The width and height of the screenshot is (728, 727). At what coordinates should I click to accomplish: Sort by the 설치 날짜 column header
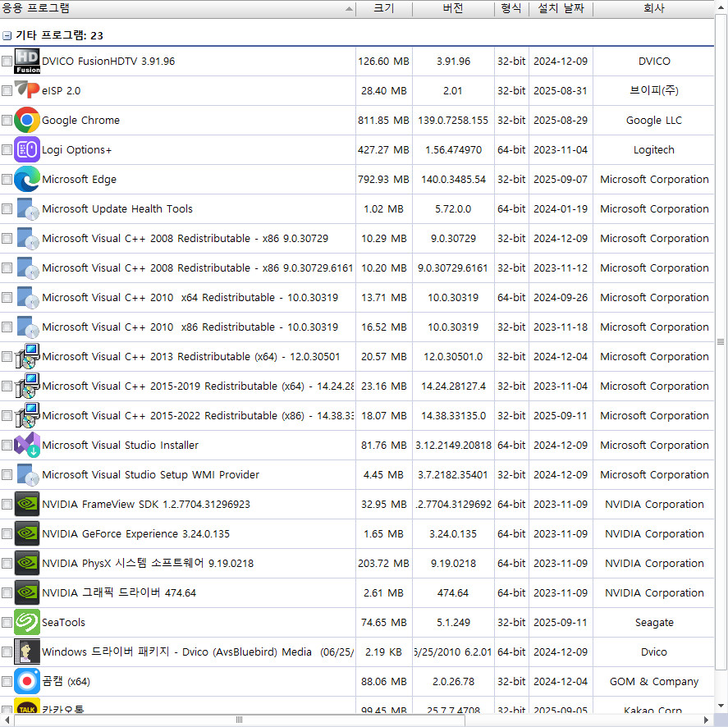[x=561, y=9]
